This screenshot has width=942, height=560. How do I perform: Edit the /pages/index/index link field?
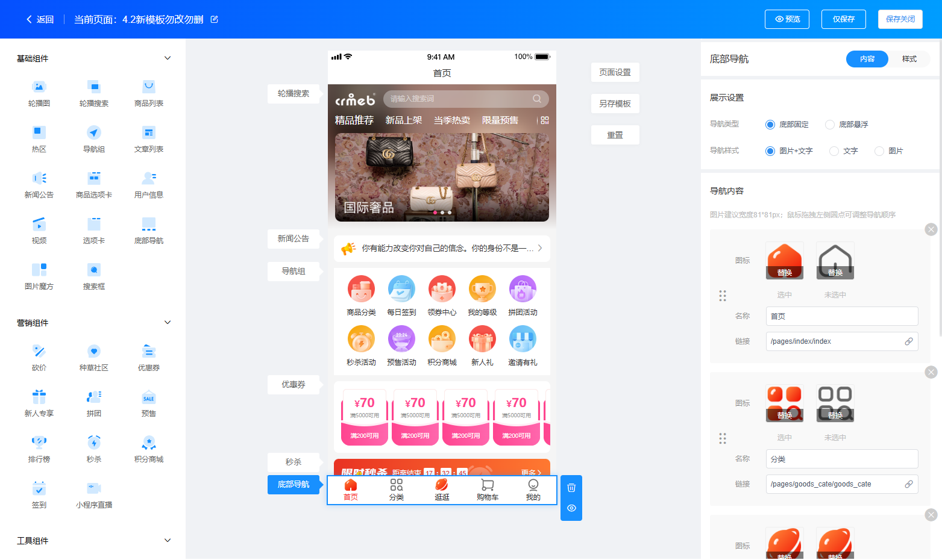pos(842,341)
